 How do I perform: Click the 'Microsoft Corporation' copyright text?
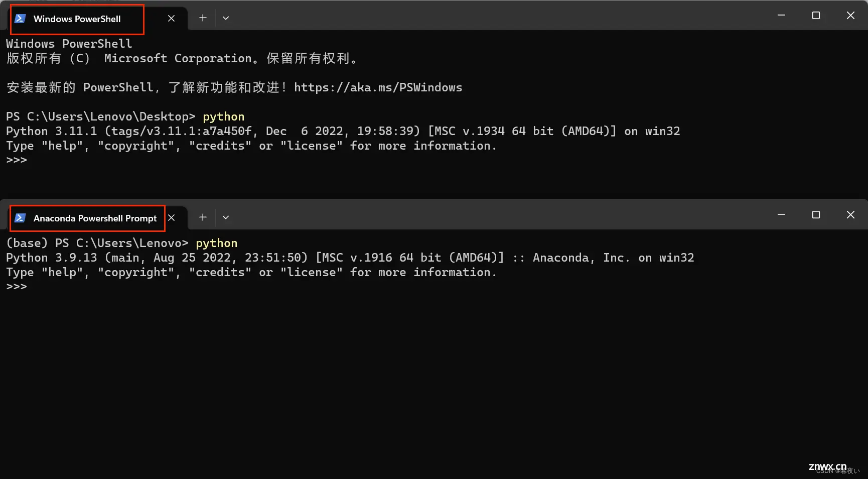[x=178, y=58]
